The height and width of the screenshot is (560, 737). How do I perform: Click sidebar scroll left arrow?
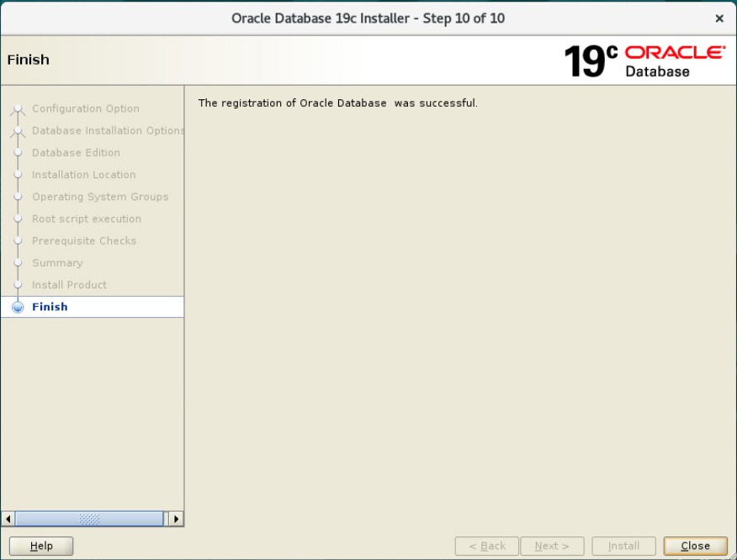point(8,519)
